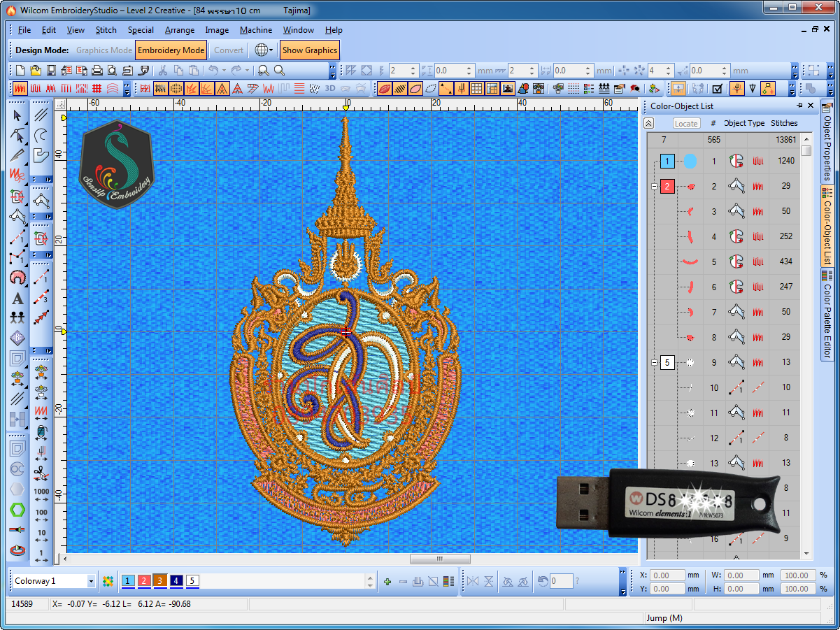This screenshot has height=630, width=840.
Task: Select color swatch 1 in the palette
Action: (129, 581)
